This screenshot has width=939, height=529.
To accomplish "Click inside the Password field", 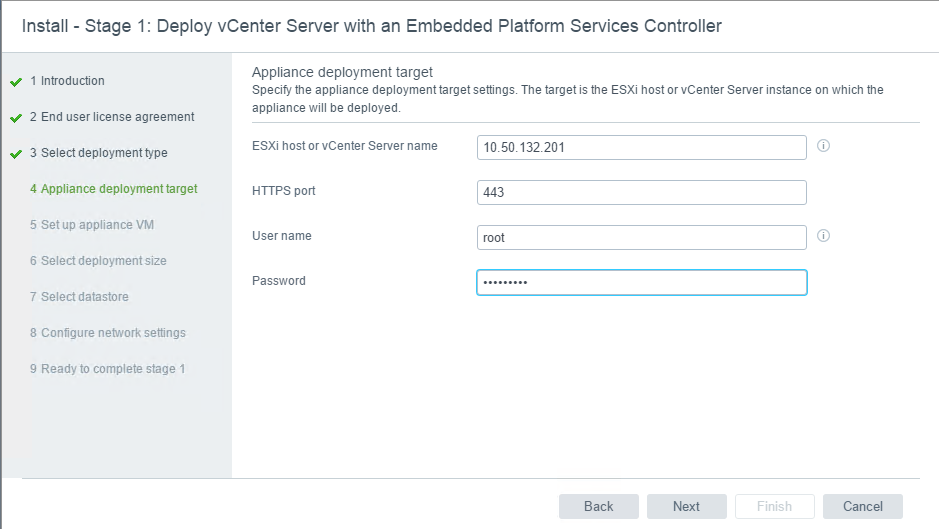I will point(641,283).
